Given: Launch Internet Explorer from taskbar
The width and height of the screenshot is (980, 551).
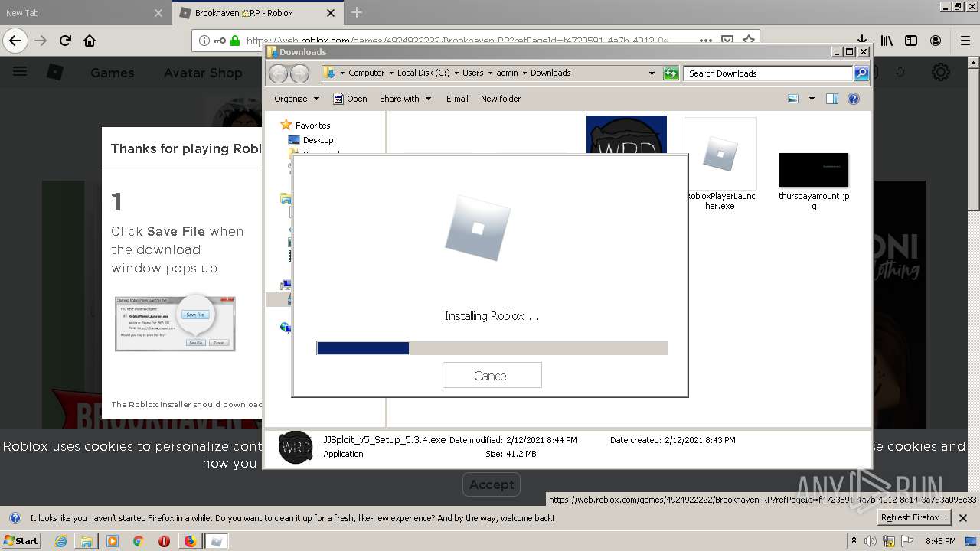Looking at the screenshot, I should 60,541.
